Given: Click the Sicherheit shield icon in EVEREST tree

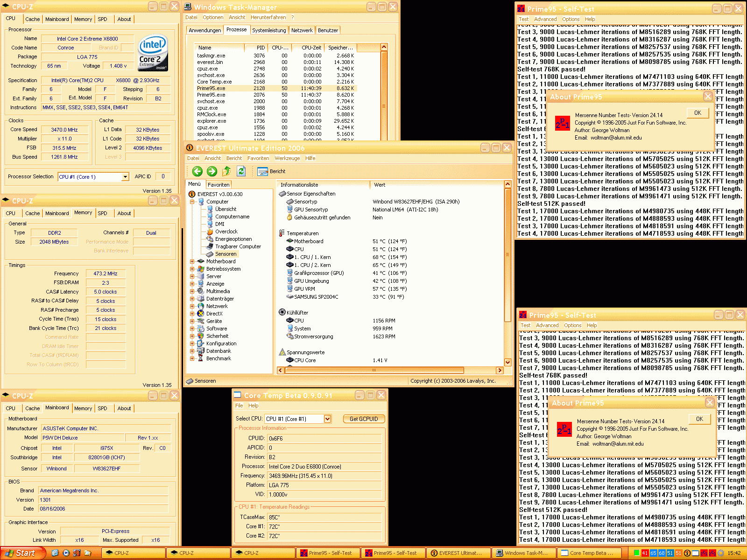Looking at the screenshot, I should (x=201, y=336).
